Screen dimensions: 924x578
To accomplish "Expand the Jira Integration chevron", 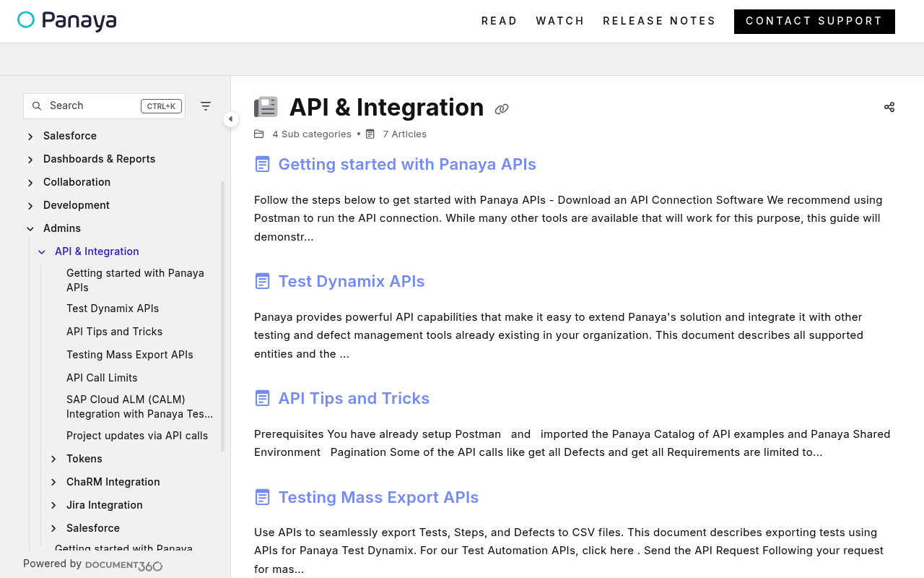I will click(53, 506).
